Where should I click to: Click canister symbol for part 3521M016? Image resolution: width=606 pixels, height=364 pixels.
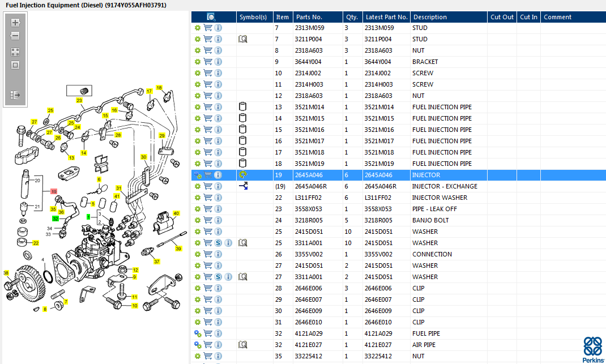[243, 130]
